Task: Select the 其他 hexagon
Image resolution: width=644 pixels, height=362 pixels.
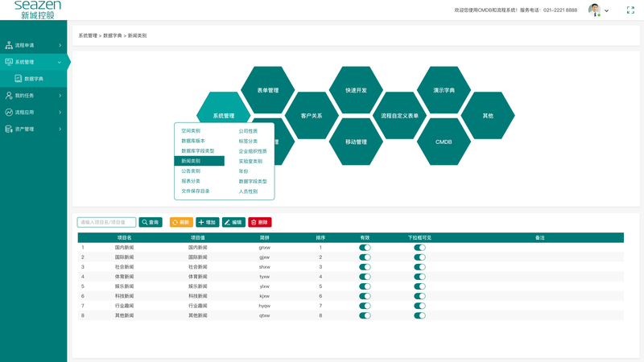Action: (488, 116)
